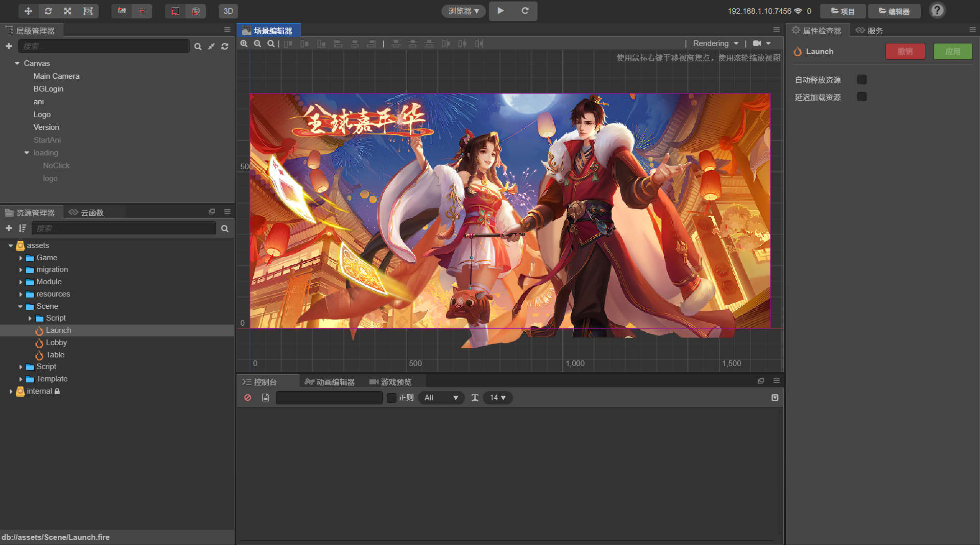Select the BGLogin node

[49, 89]
